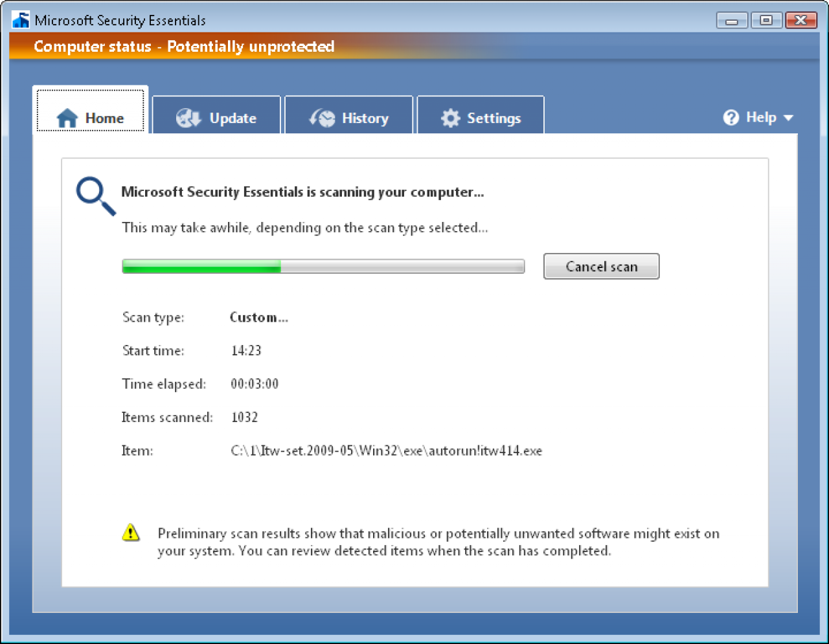This screenshot has width=829, height=644.
Task: Click time elapsed value "00:03:00"
Action: point(255,384)
